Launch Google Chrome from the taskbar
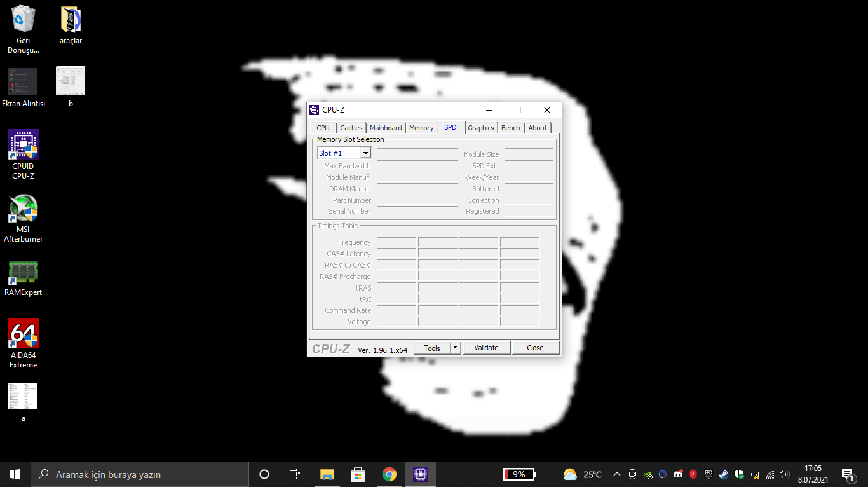 pyautogui.click(x=390, y=474)
